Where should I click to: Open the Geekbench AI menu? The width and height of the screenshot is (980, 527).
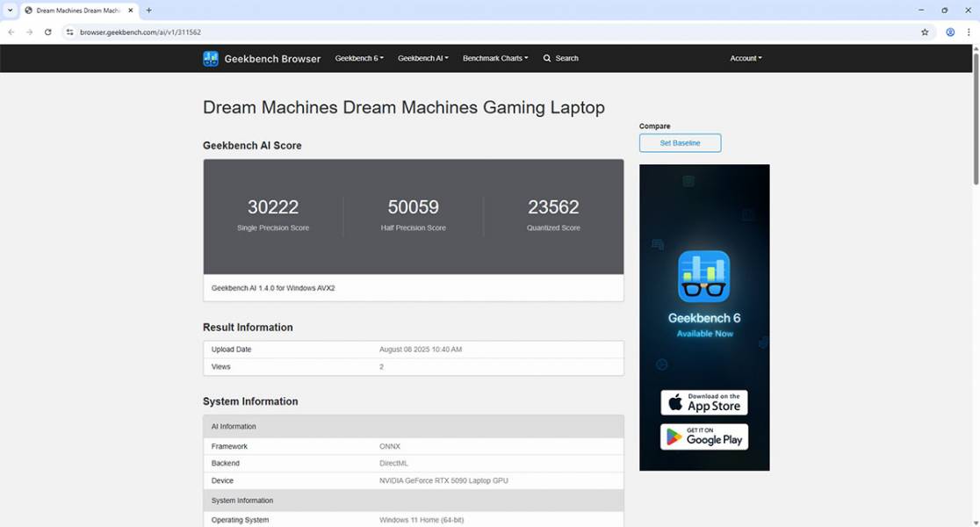(x=422, y=58)
